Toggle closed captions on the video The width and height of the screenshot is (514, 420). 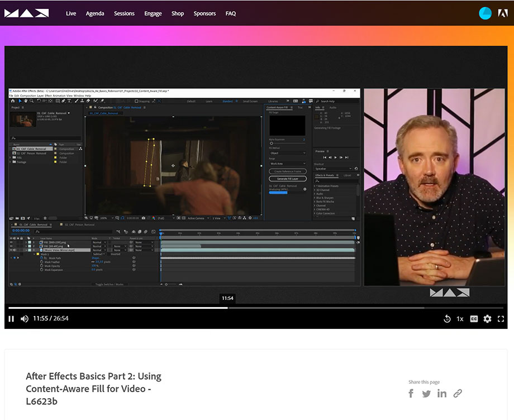[474, 319]
